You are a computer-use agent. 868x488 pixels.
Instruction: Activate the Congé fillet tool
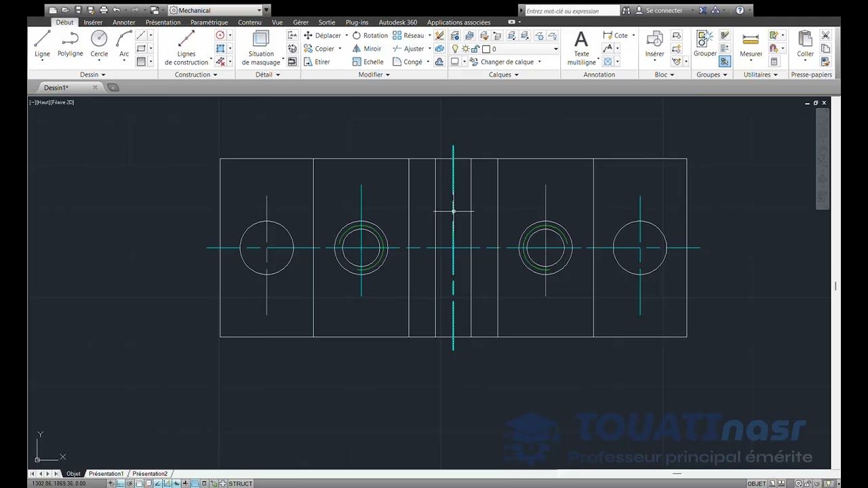407,62
